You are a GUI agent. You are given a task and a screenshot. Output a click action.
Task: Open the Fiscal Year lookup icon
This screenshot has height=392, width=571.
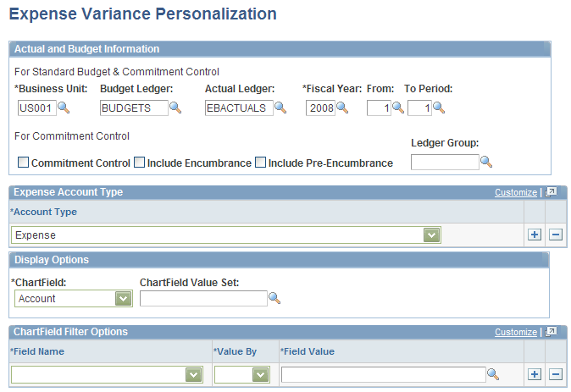[x=342, y=108]
